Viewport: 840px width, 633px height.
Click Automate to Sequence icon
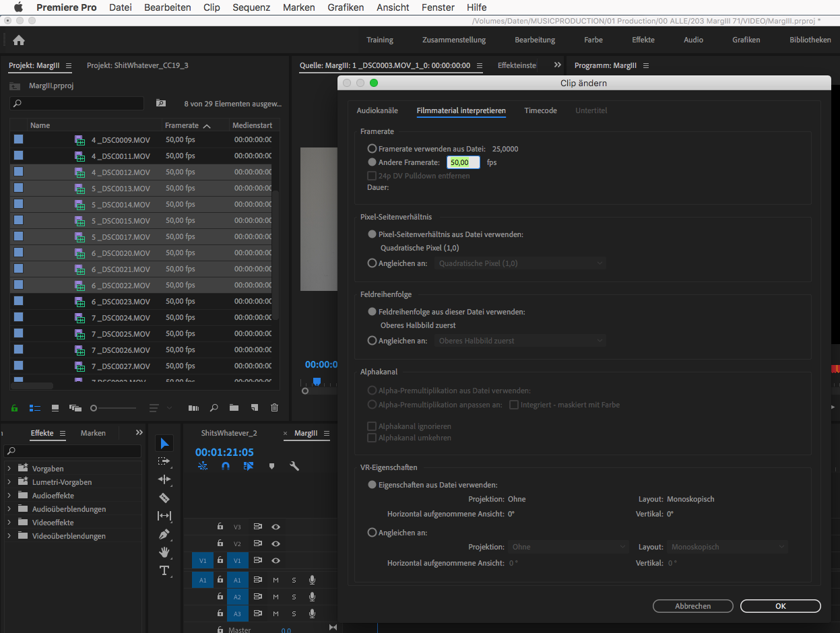(193, 407)
